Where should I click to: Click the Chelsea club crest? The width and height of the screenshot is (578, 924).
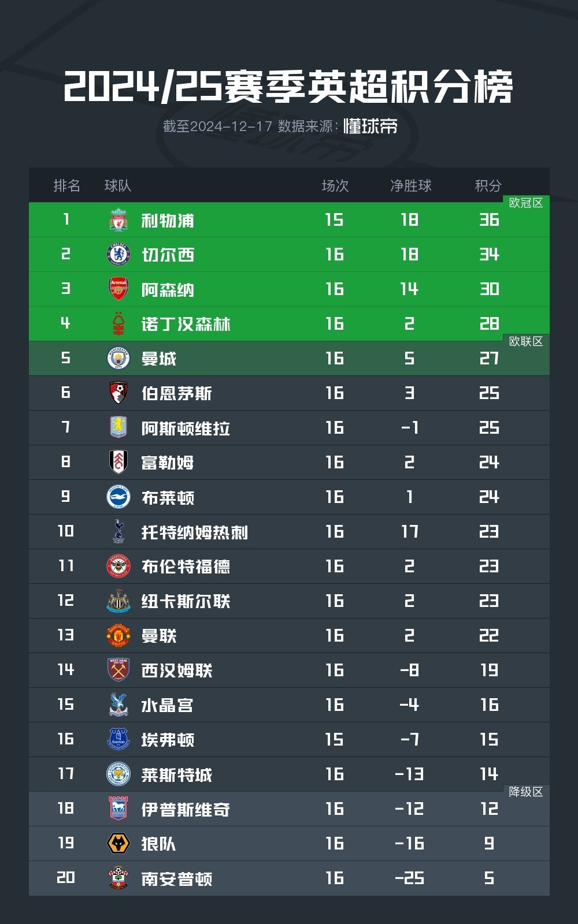[x=118, y=255]
